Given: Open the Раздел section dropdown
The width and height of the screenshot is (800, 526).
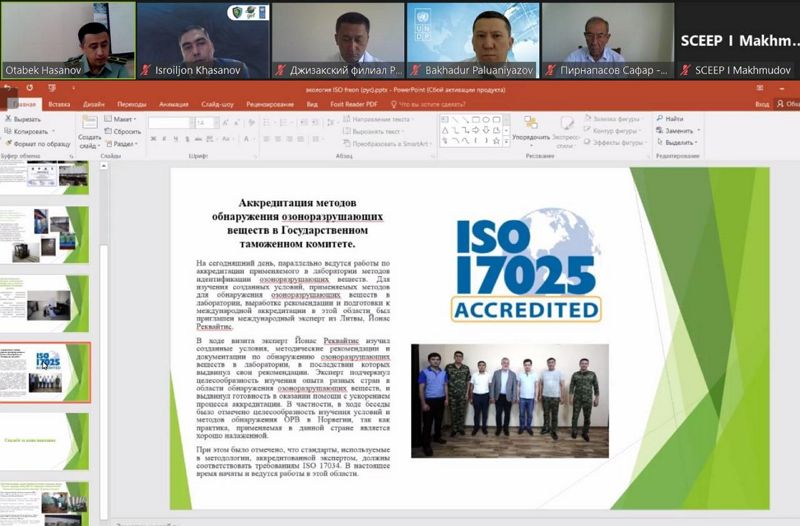Looking at the screenshot, I should [121, 144].
